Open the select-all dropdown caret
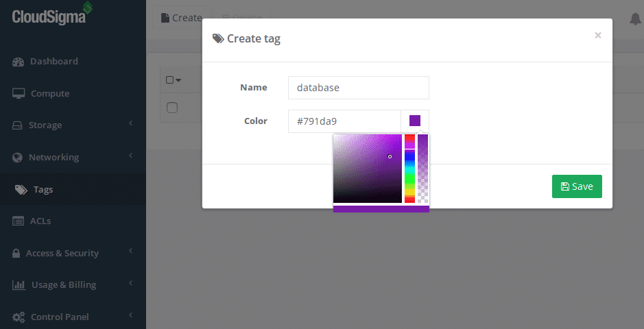The image size is (644, 329). pos(178,80)
